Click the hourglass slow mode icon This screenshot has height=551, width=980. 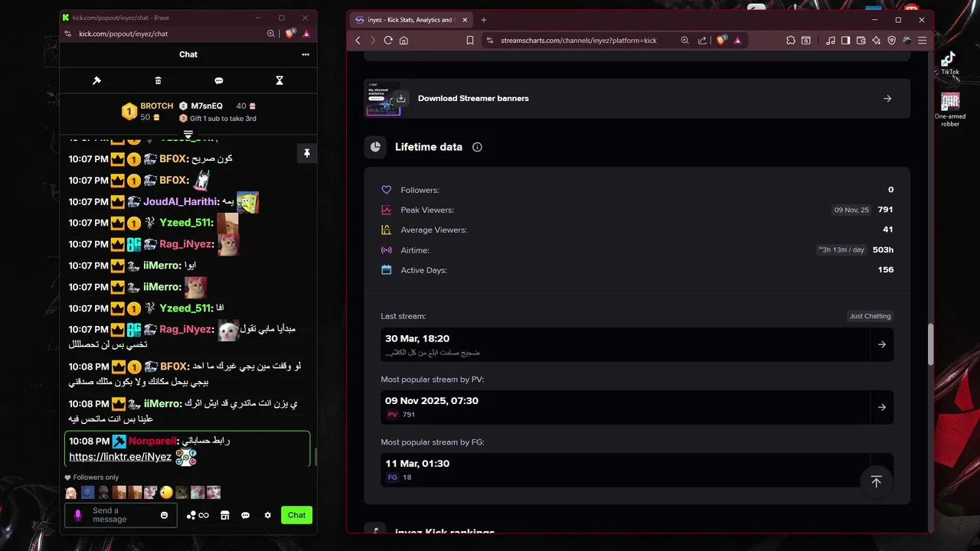279,80
